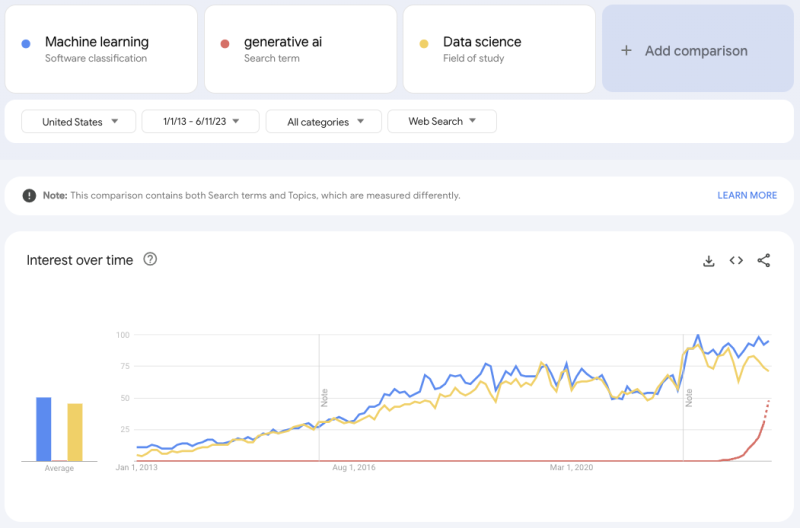Image resolution: width=800 pixels, height=528 pixels.
Task: Select the generative ai search term card
Action: (299, 49)
